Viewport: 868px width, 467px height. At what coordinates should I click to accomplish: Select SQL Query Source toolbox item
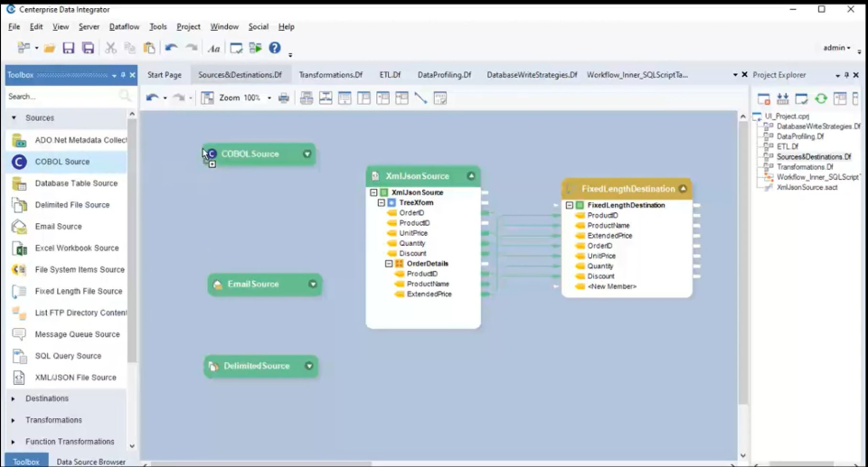coord(66,356)
